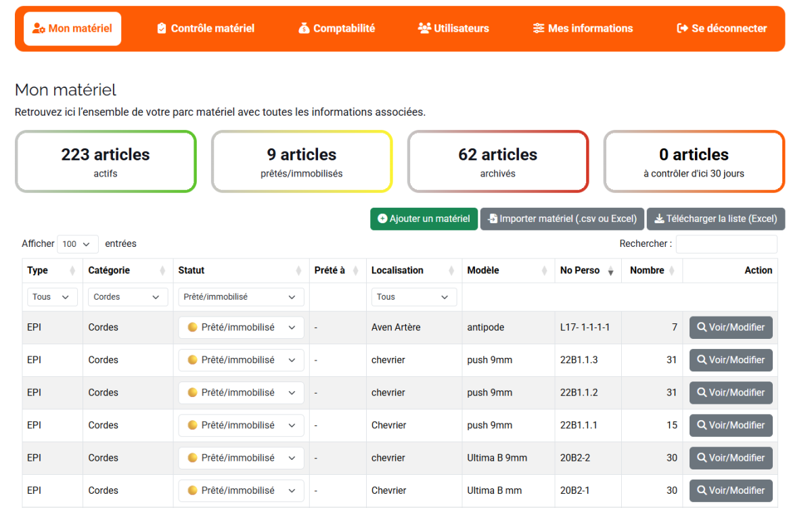
Task: Select the 62 articles archivés card
Action: point(497,162)
